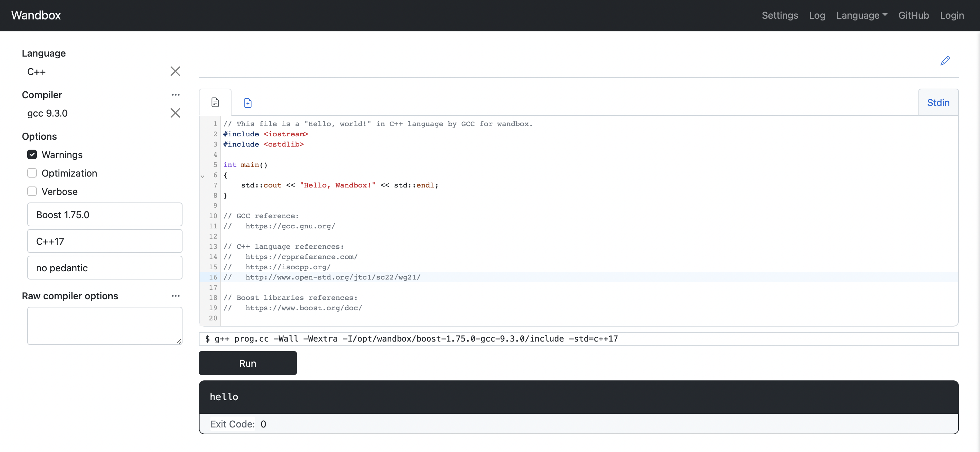980x452 pixels.
Task: Grab the raw compiler options resize handle
Action: click(179, 341)
